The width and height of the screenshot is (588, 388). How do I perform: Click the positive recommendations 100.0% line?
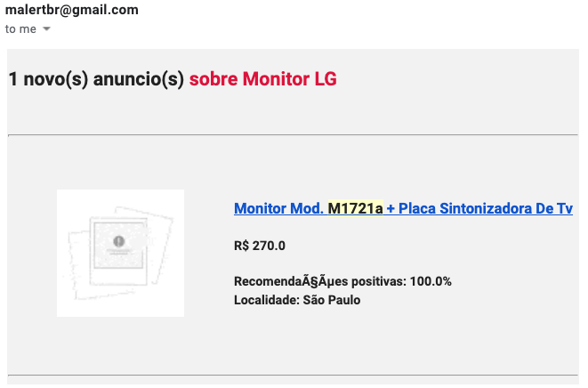[342, 281]
